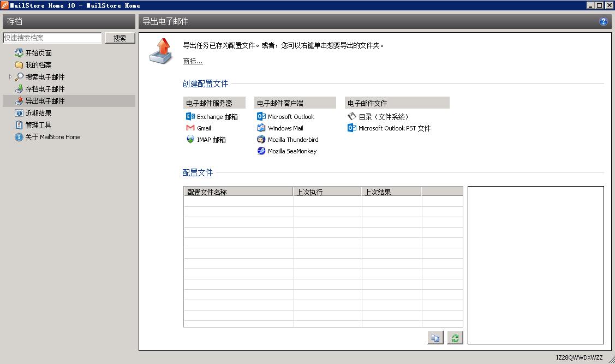Screen dimensions: 615x364
Task: Choose Mozilla Thunderbird export target
Action: point(293,140)
